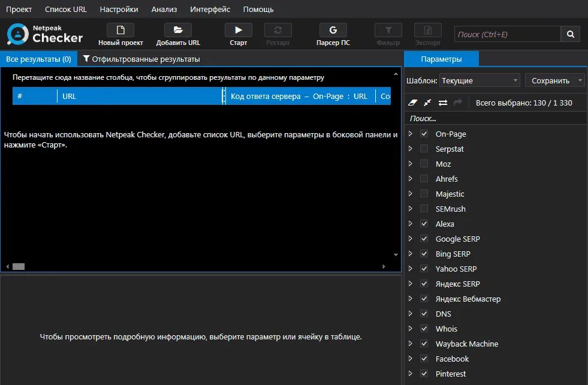Click the Фильтр funnel icon
Image resolution: width=588 pixels, height=385 pixels.
coord(388,30)
